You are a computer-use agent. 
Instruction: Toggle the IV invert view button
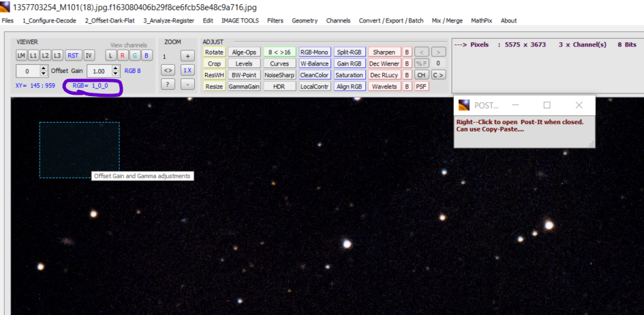89,55
